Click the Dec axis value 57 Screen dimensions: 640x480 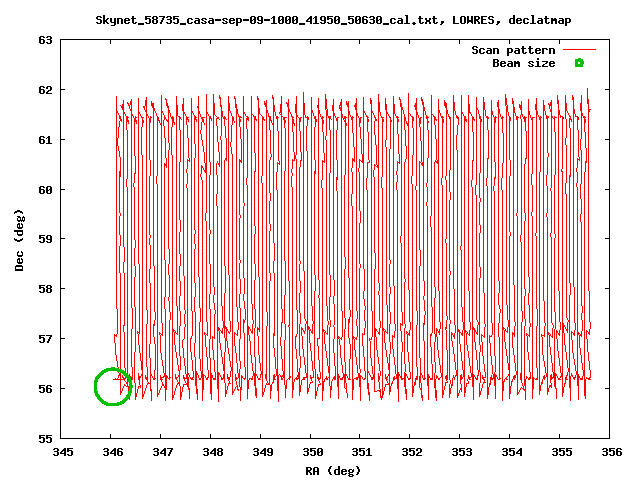45,339
